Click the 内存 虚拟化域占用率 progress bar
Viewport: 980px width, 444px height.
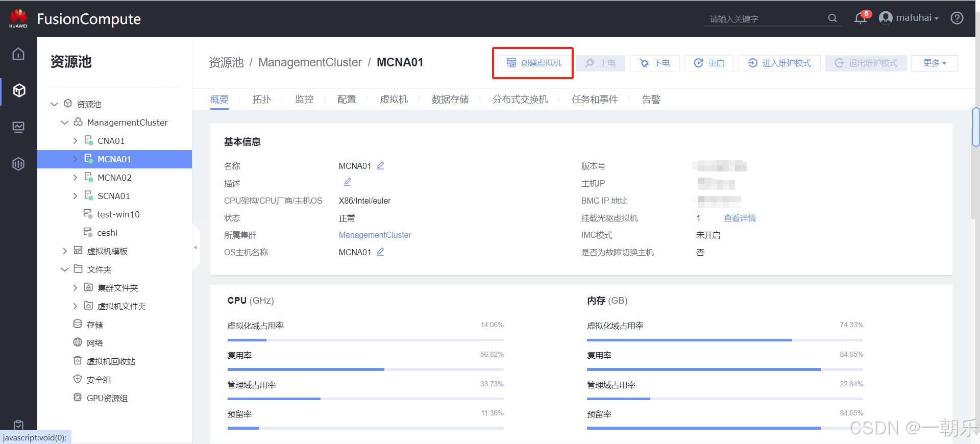point(725,340)
